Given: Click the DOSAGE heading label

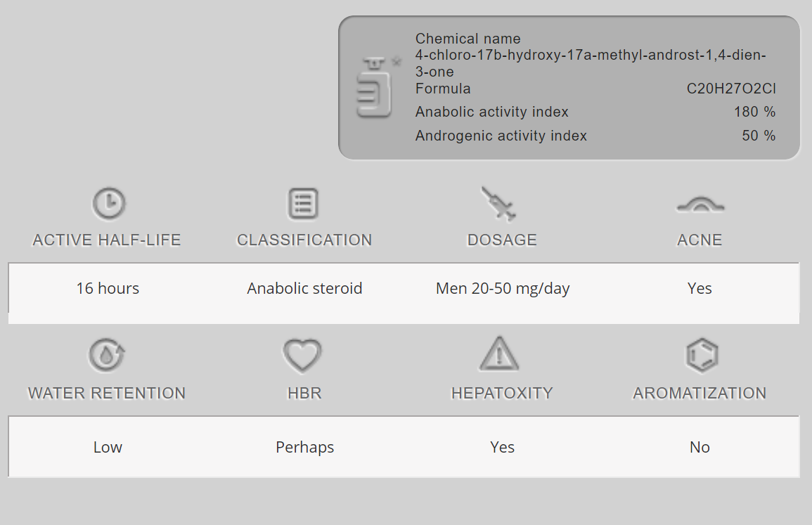Looking at the screenshot, I should 502,240.
